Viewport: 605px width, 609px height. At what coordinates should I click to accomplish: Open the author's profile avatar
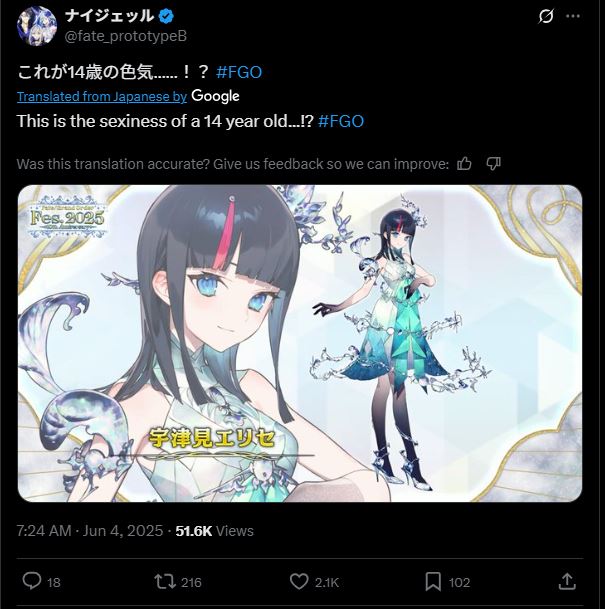click(37, 26)
